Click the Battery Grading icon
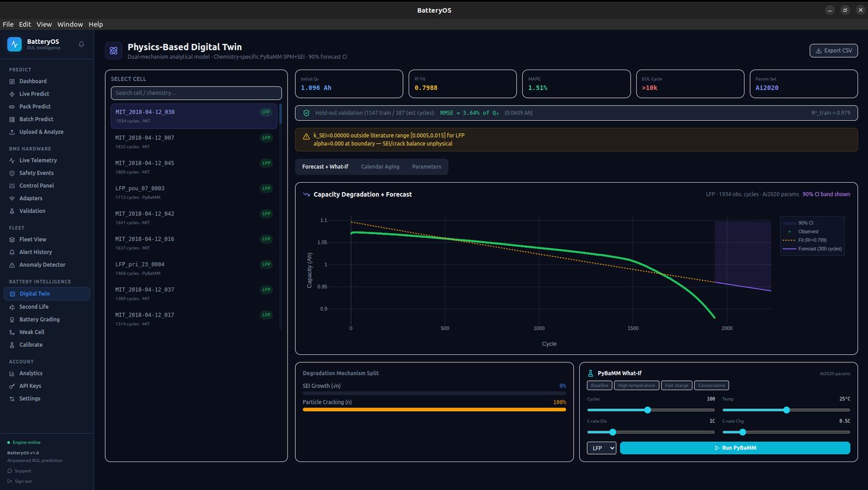This screenshot has height=490, width=868. click(12, 320)
